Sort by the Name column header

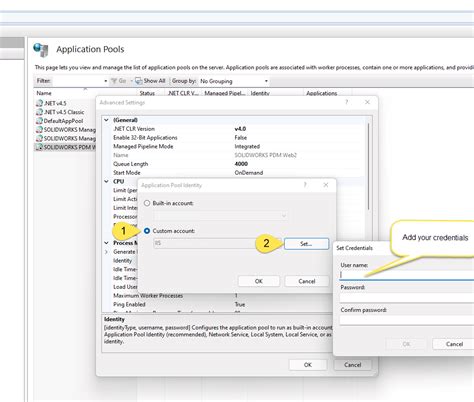coord(44,93)
